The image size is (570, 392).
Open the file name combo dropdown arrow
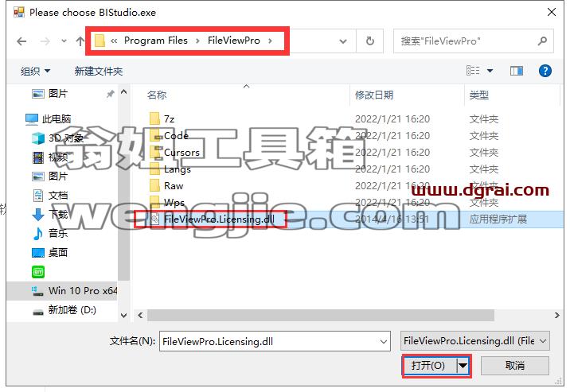tap(384, 342)
